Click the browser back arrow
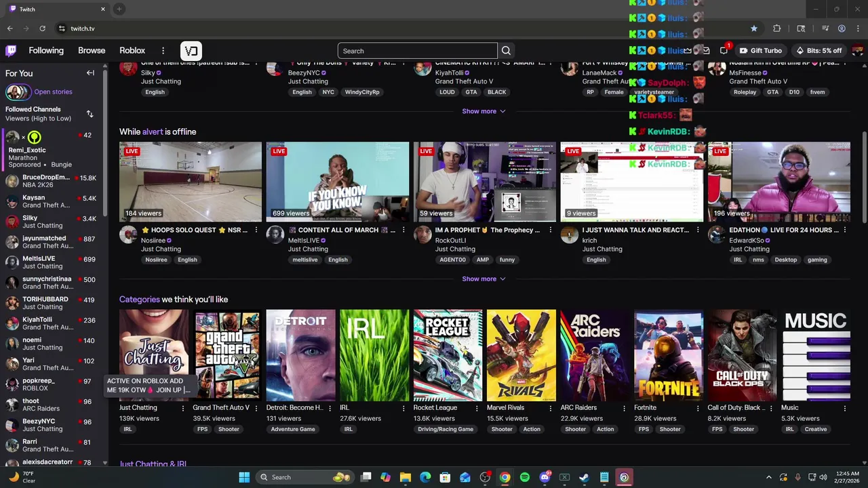868x488 pixels. click(x=9, y=28)
